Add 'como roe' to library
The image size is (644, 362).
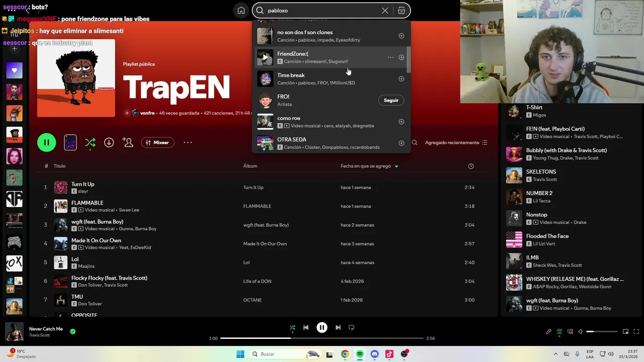pos(401,122)
